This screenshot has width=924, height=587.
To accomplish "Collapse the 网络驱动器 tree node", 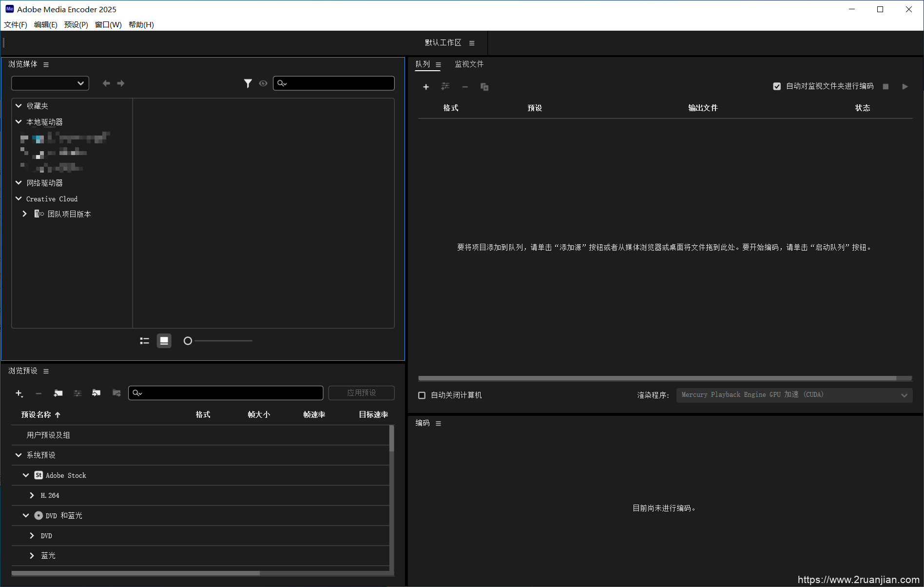I will [19, 183].
